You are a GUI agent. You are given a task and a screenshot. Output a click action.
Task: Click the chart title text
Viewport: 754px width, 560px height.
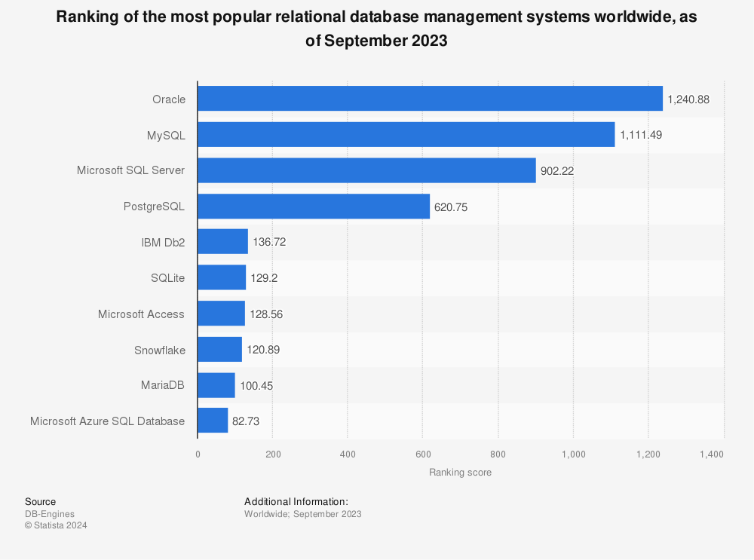tap(376, 29)
